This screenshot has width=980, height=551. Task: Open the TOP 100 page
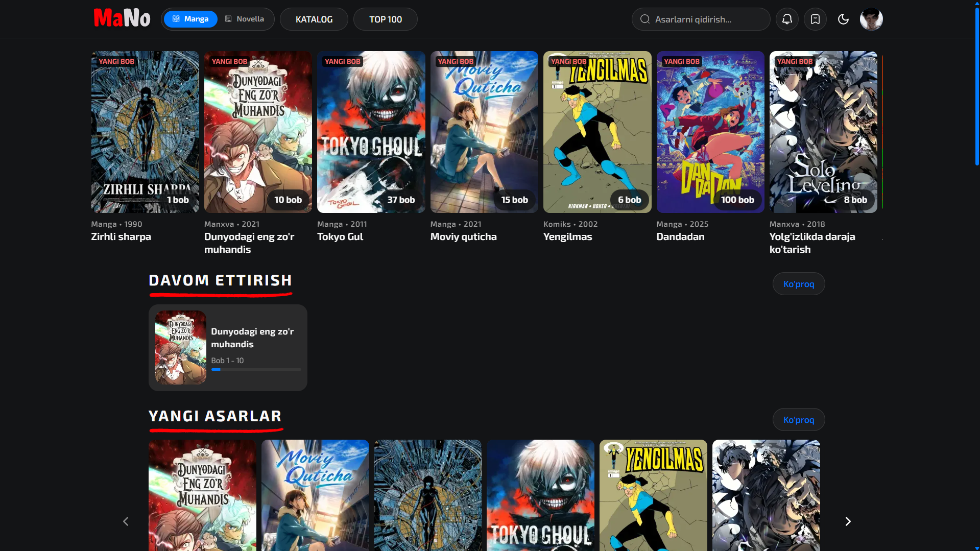386,19
